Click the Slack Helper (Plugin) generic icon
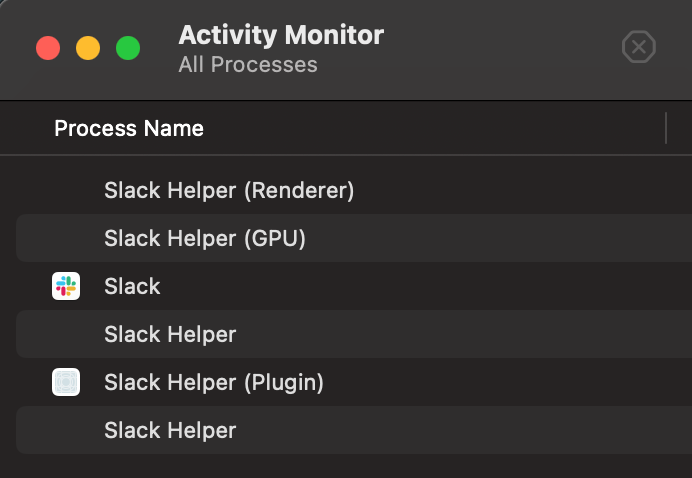 [x=66, y=382]
